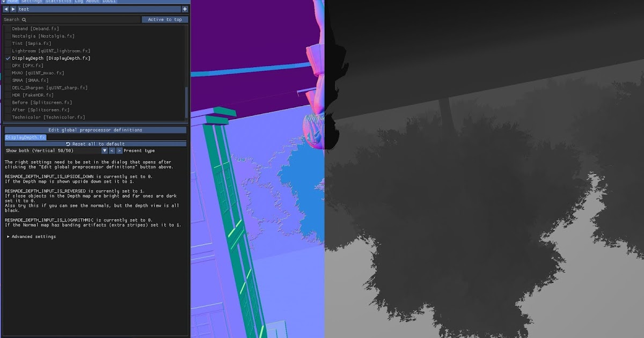Click the plus icon to add a preset
This screenshot has width=644, height=338.
185,9
